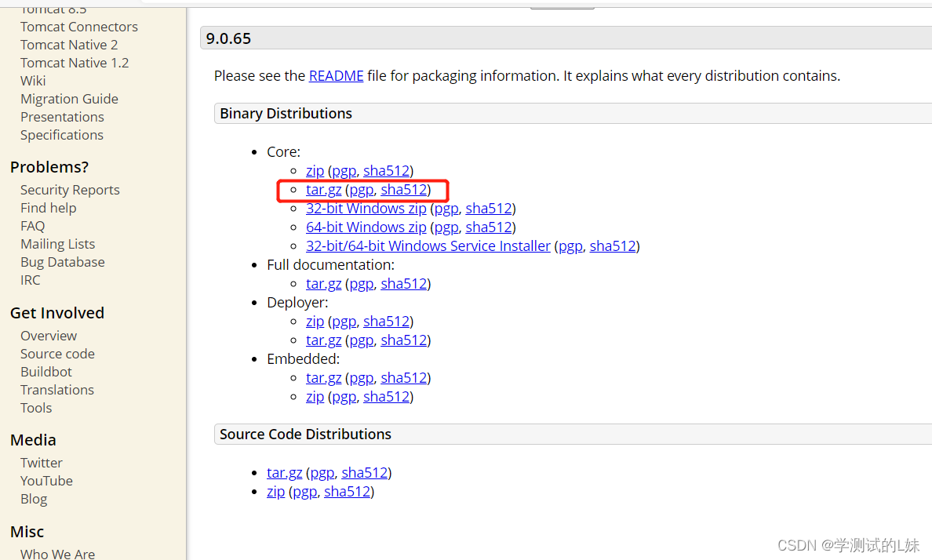Screen dimensions: 932x560
Task: Open pgp signature for Core tar.gz
Action: point(362,190)
